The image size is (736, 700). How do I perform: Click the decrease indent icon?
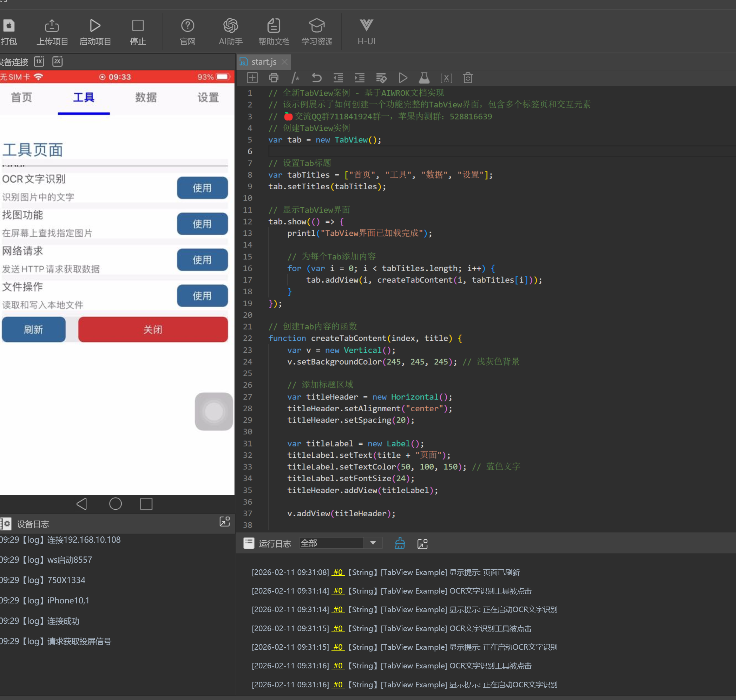click(x=339, y=78)
